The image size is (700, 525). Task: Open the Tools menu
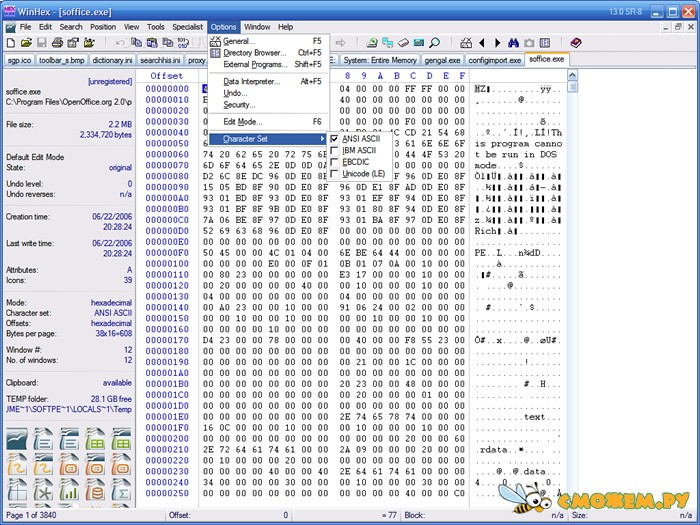click(156, 27)
